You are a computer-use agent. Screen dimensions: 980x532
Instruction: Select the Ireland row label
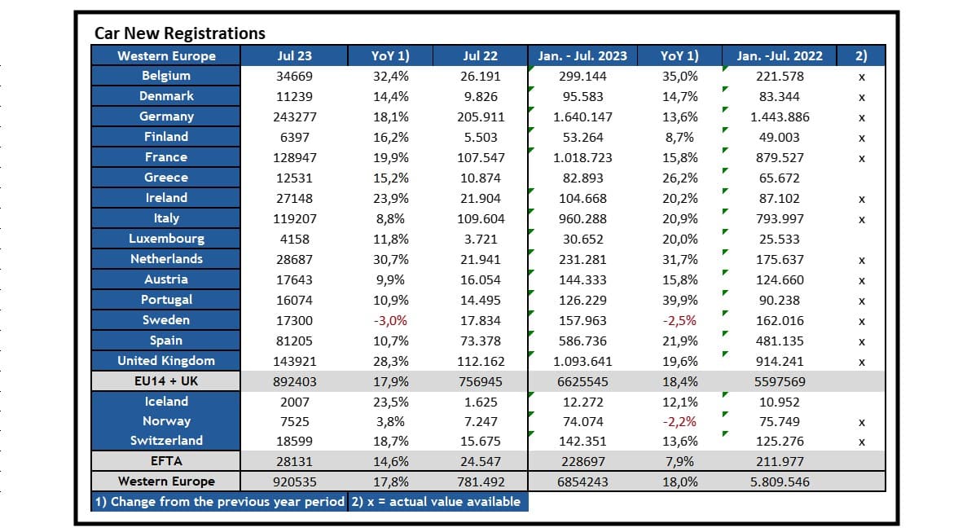coord(166,198)
